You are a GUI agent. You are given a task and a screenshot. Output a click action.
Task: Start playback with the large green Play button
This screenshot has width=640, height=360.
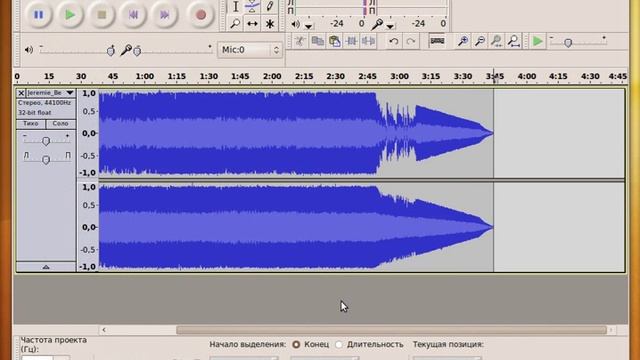[x=70, y=15]
